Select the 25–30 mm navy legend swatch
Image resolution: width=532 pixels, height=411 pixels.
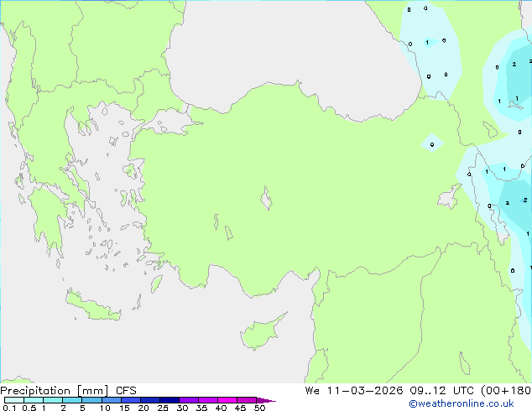[169, 400]
